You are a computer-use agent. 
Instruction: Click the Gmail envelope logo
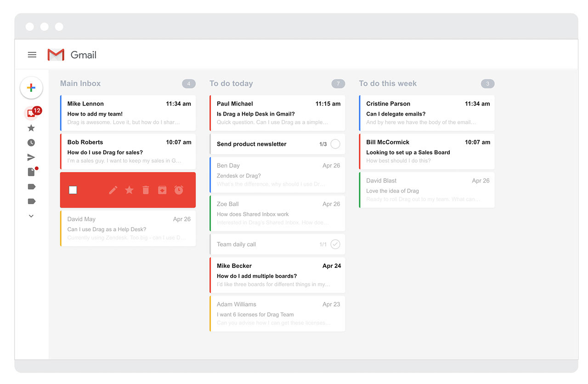point(56,55)
